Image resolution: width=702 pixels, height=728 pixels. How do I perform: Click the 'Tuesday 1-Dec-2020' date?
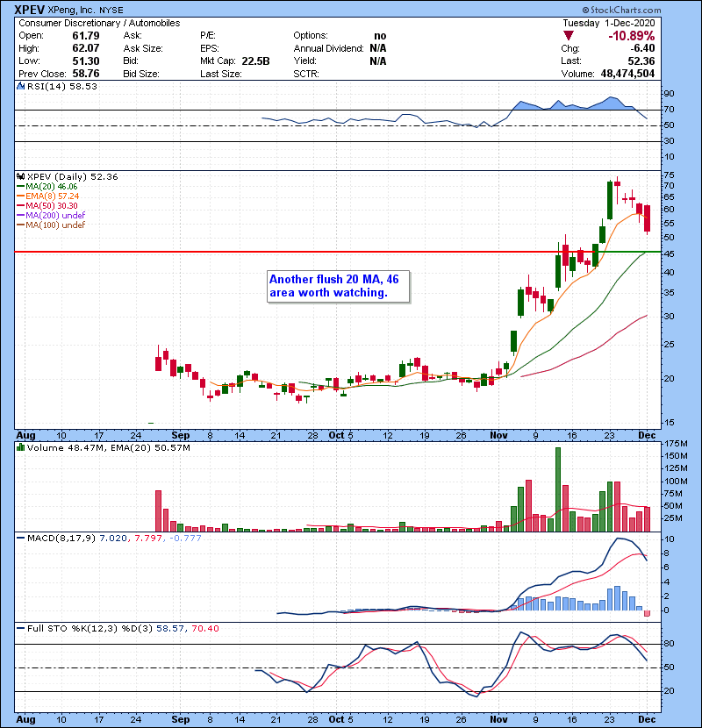tap(609, 23)
